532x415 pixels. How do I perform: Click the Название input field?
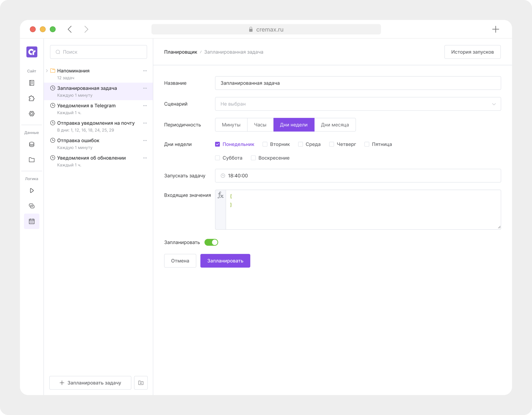pyautogui.click(x=358, y=83)
